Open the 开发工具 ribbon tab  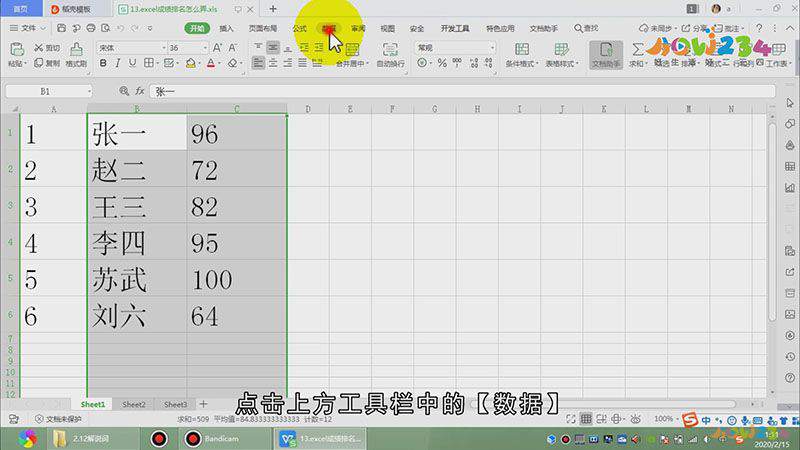(455, 29)
